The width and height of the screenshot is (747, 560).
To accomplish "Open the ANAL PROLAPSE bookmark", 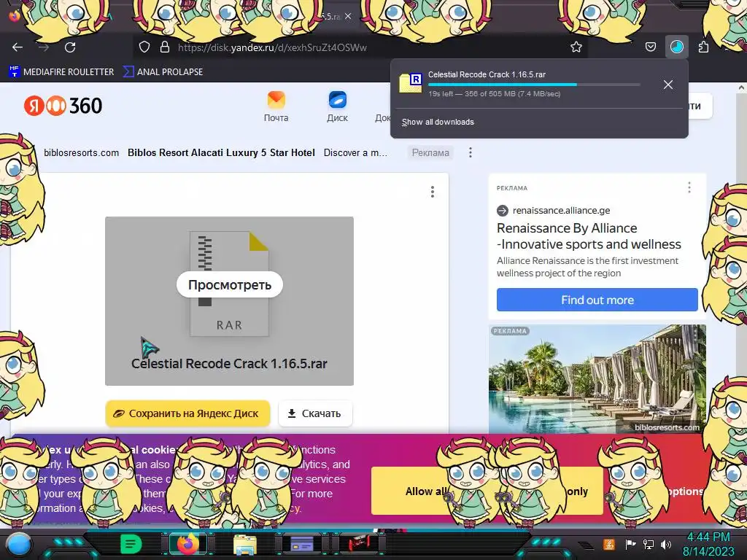I will [x=163, y=72].
